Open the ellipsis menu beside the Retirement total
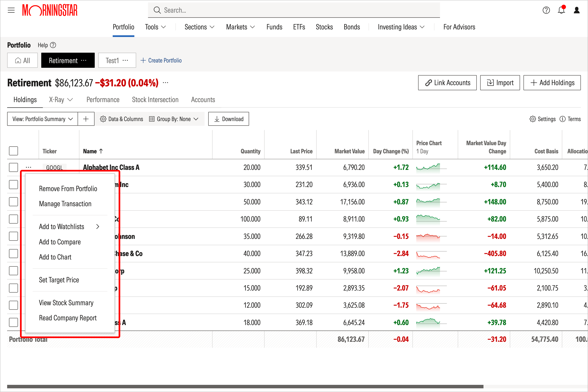 166,82
